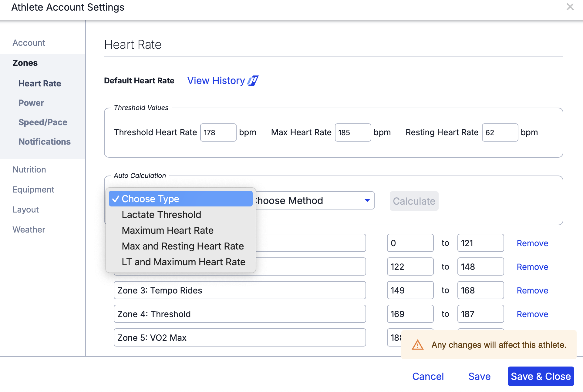Edit the upper bound 187 field
The image size is (583, 392).
480,314
